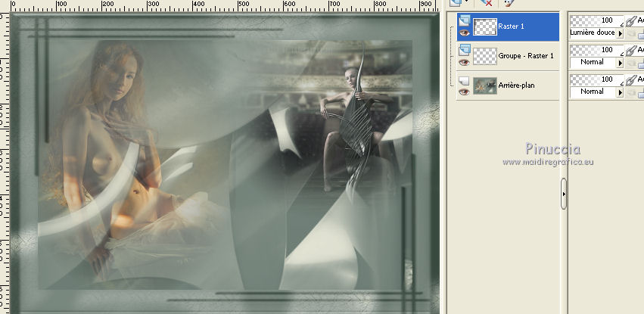Click the paintbrush icon in layers toolbar

click(509, 2)
